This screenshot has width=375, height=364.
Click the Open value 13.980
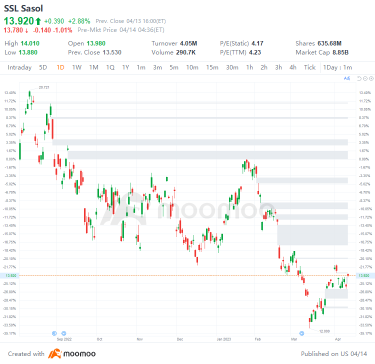click(x=96, y=44)
